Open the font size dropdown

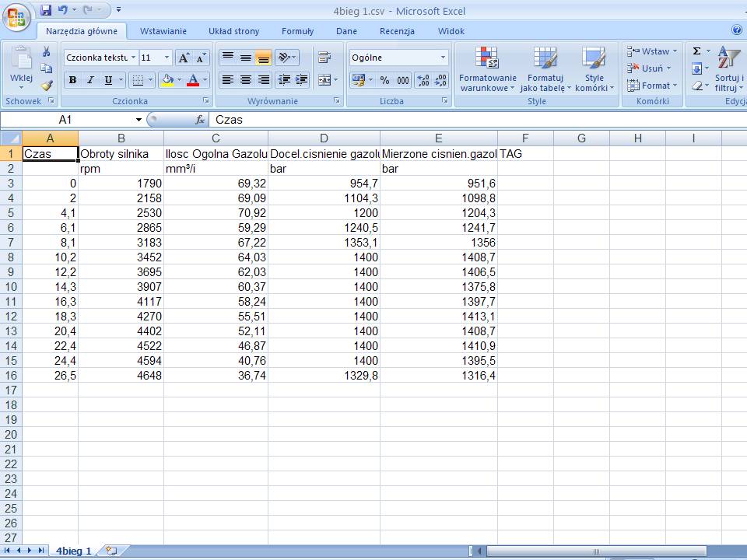click(x=167, y=58)
